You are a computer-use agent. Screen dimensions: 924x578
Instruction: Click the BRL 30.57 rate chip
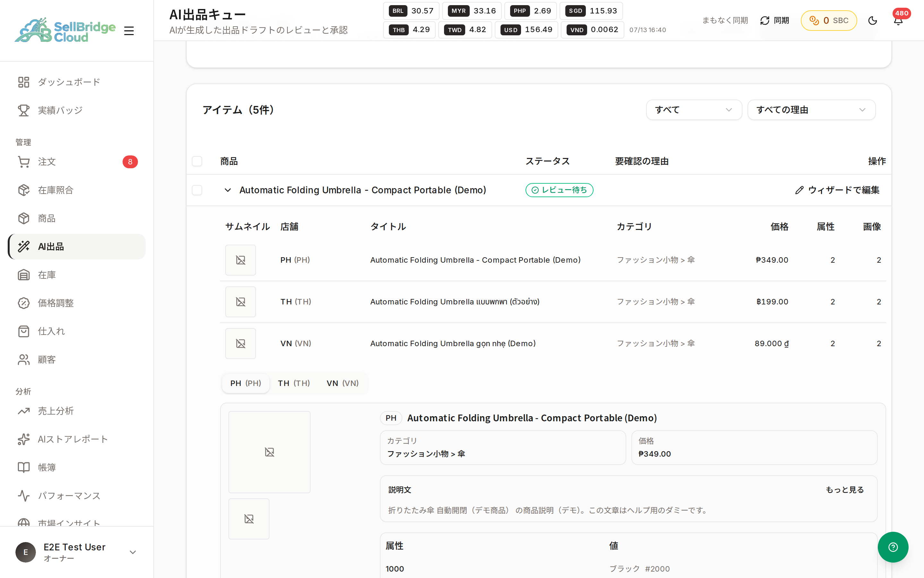pyautogui.click(x=411, y=11)
